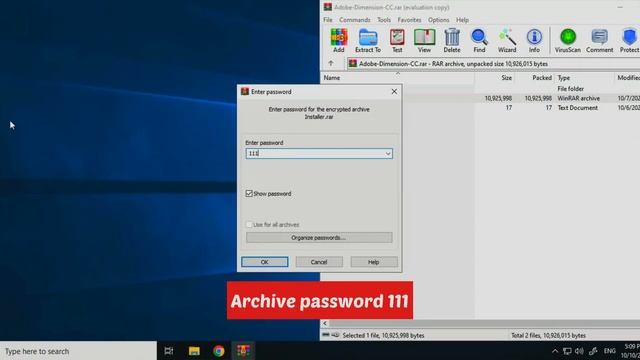Click the Organize passwords button
640x360 pixels.
tap(319, 238)
